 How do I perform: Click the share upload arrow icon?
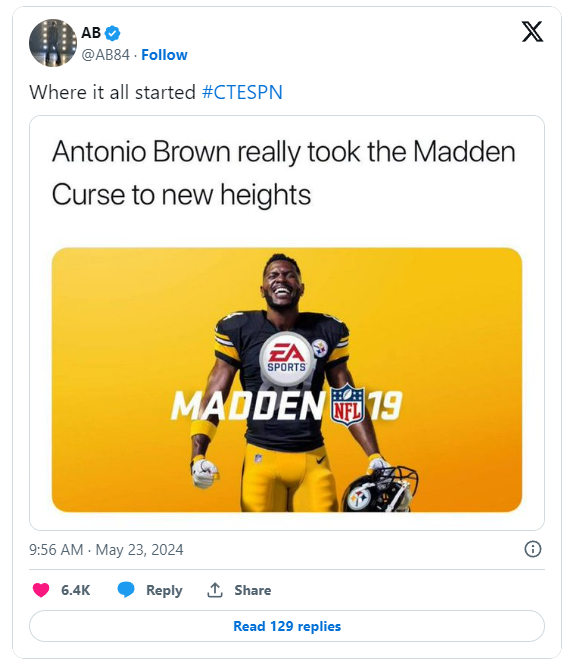point(215,590)
